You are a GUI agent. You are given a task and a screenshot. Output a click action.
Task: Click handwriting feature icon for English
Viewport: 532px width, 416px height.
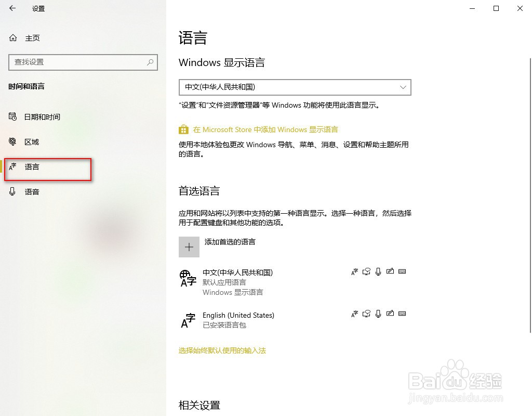tap(390, 313)
